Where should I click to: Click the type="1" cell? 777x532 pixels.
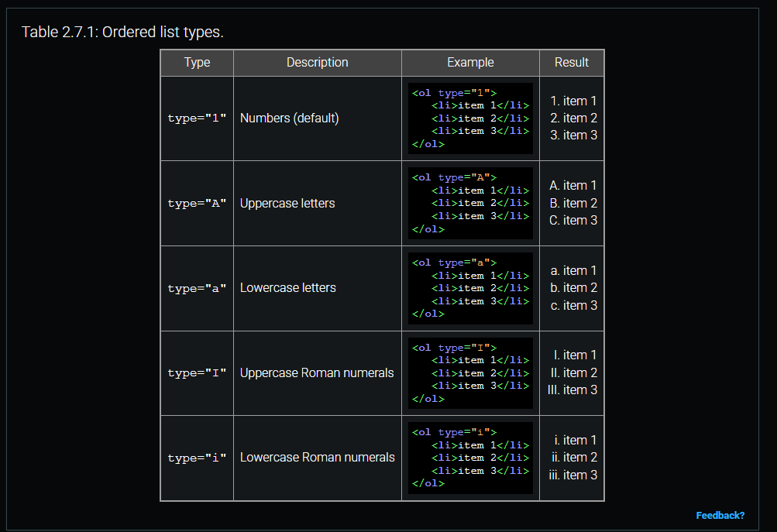pos(197,118)
